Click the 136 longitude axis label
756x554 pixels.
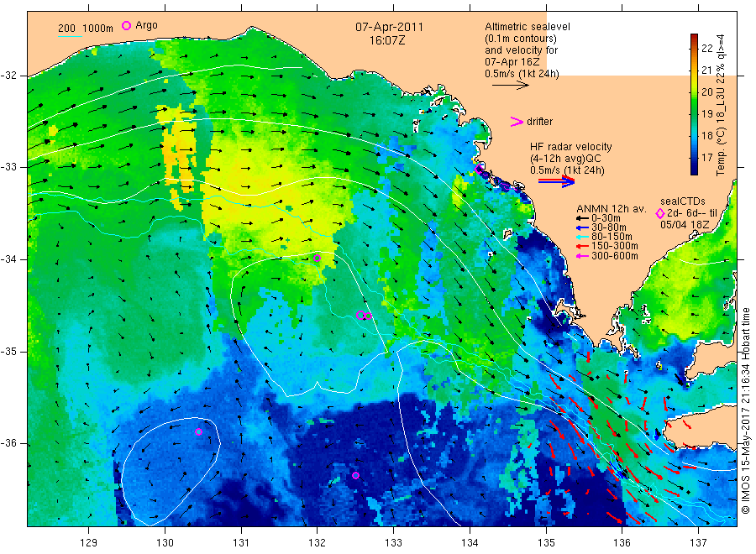tap(622, 543)
